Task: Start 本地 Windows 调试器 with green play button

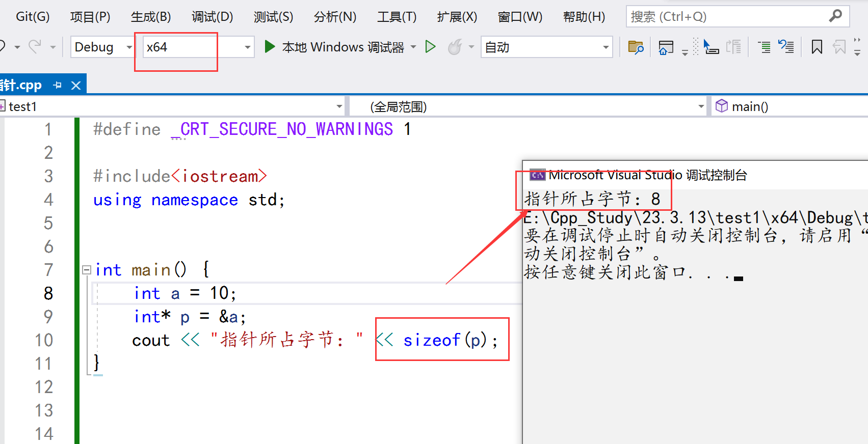Action: coord(334,47)
